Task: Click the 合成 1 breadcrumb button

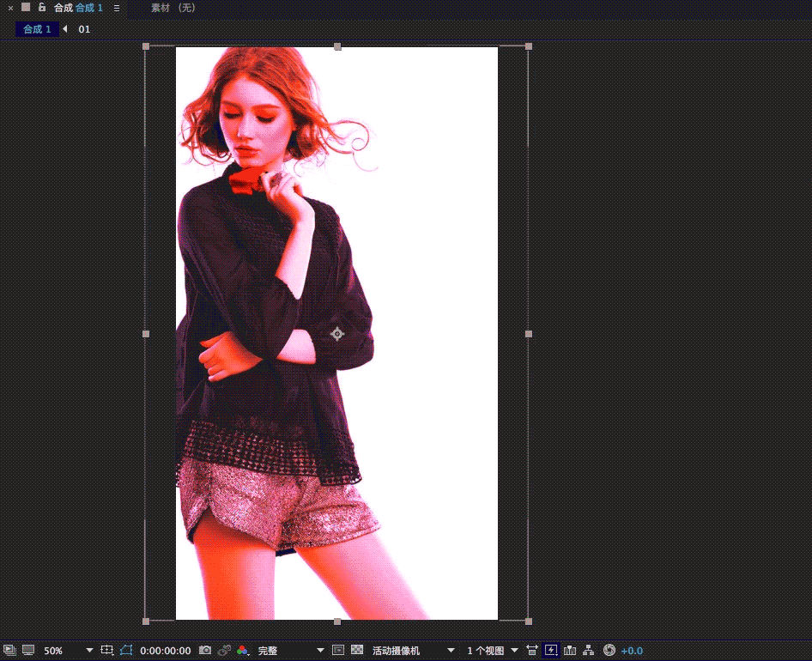Action: point(37,29)
